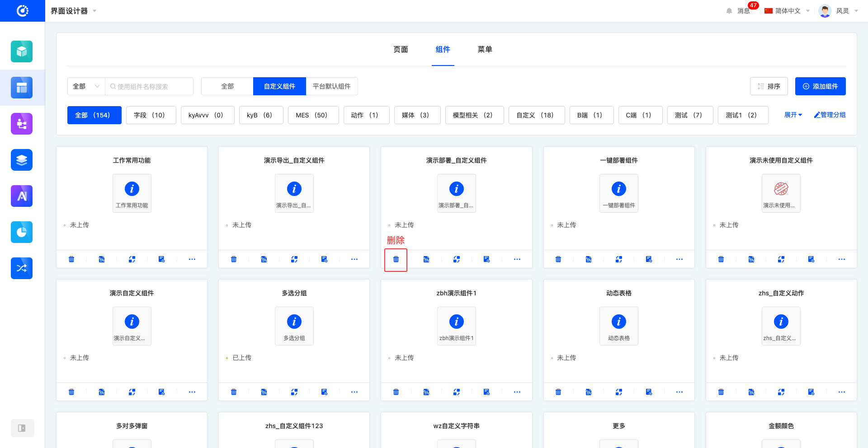Click the shuffle arrows sidebar icon
Screen dimensions: 868x448
(22, 268)
